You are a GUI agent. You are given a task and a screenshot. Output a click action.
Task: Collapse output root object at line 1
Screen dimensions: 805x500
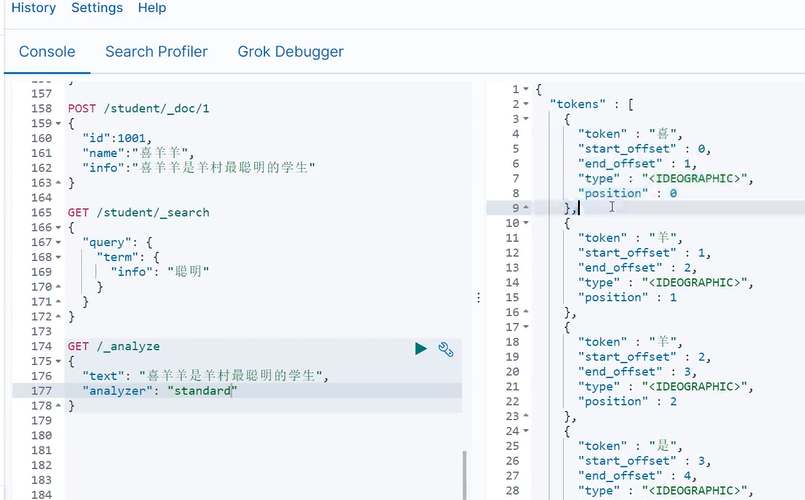click(x=526, y=89)
